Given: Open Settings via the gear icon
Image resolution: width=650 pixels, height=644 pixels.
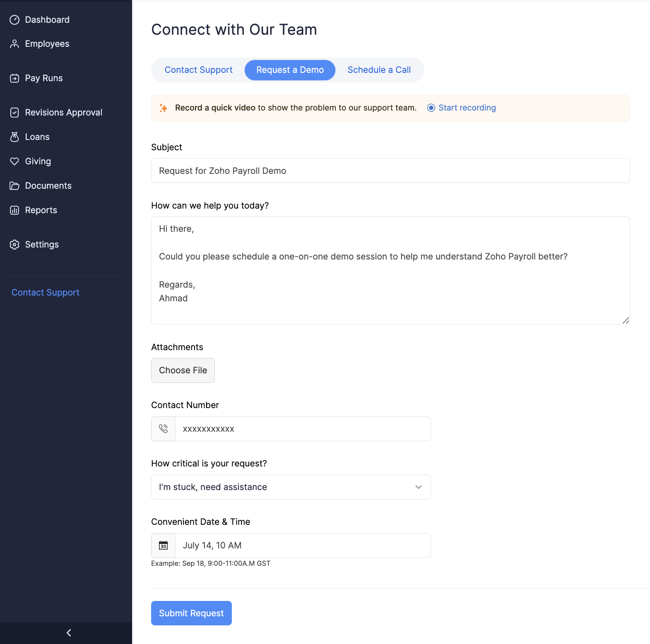Looking at the screenshot, I should point(14,245).
